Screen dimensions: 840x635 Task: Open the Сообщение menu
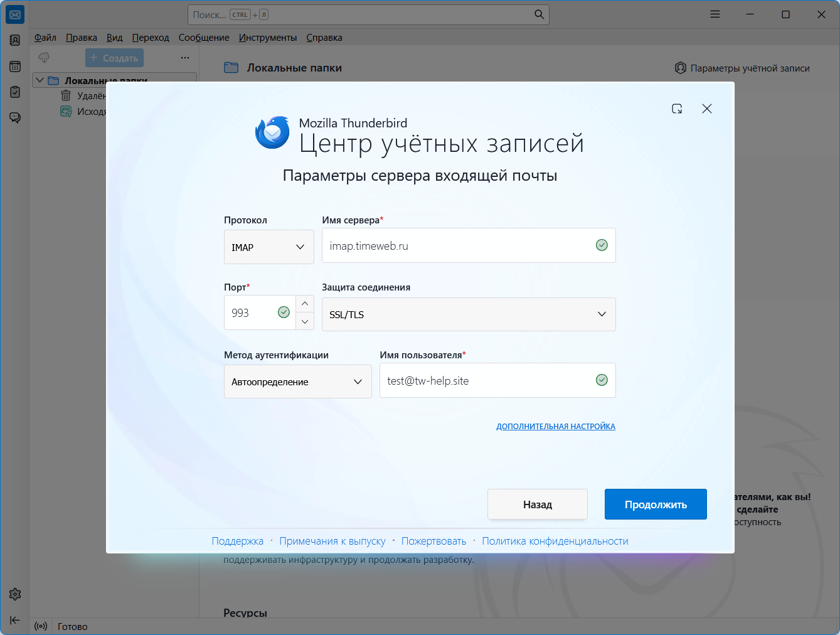coord(204,38)
